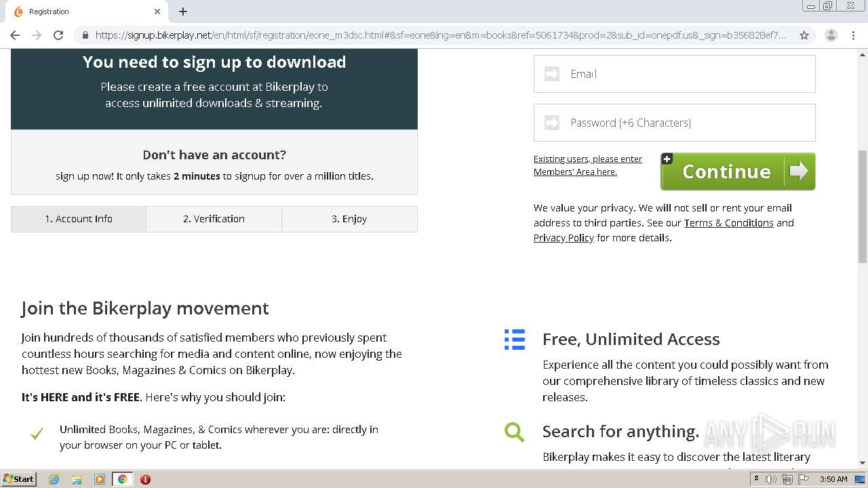Click the page vertical scrollbar thumb
The image size is (868, 488).
(x=863, y=206)
